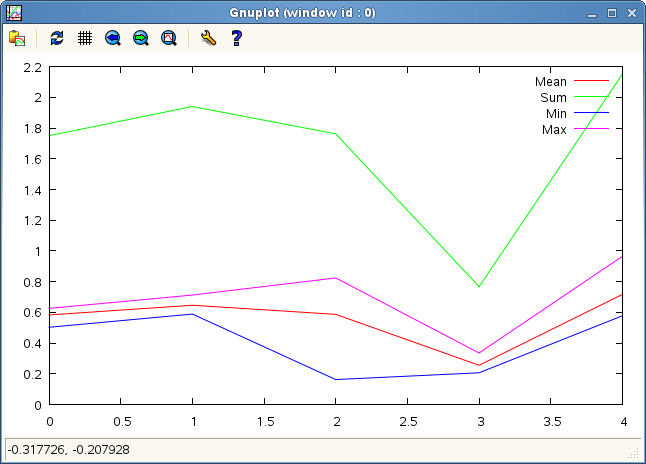Open the window menu from the title bar icon
This screenshot has width=646, height=464.
point(14,13)
